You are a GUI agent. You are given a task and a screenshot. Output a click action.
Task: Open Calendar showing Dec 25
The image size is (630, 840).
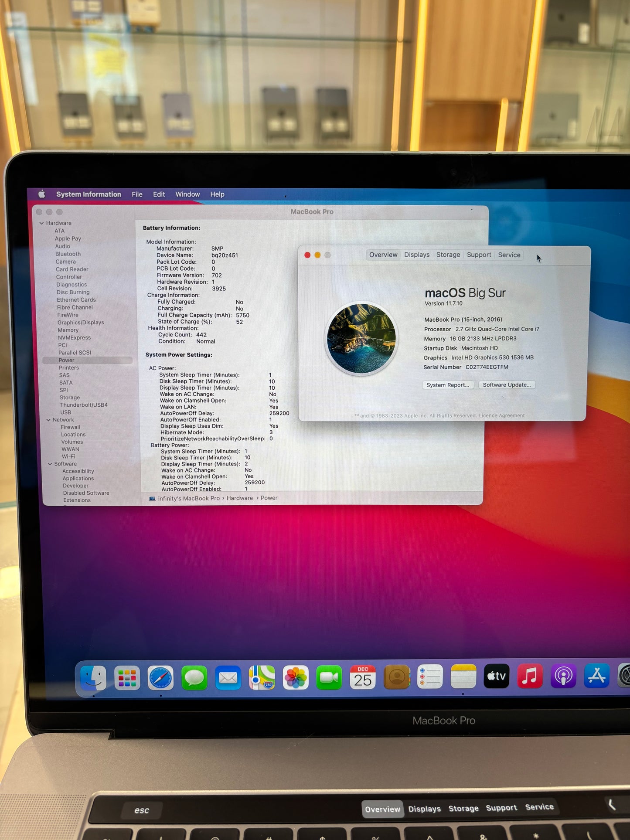tap(363, 677)
